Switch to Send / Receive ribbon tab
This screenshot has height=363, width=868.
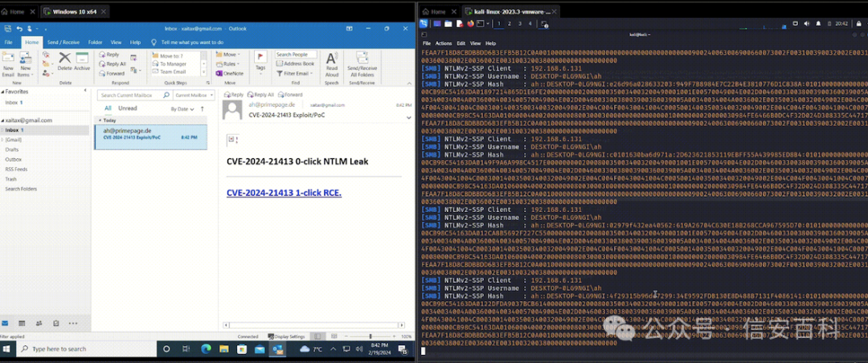(63, 42)
